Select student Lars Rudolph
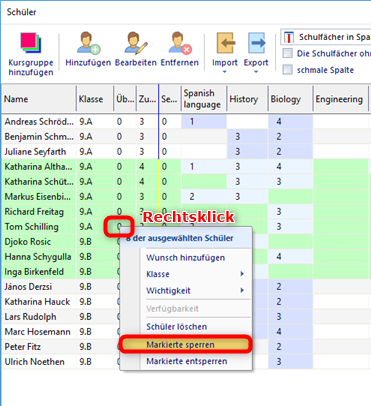The height and width of the screenshot is (406, 371). (x=30, y=317)
